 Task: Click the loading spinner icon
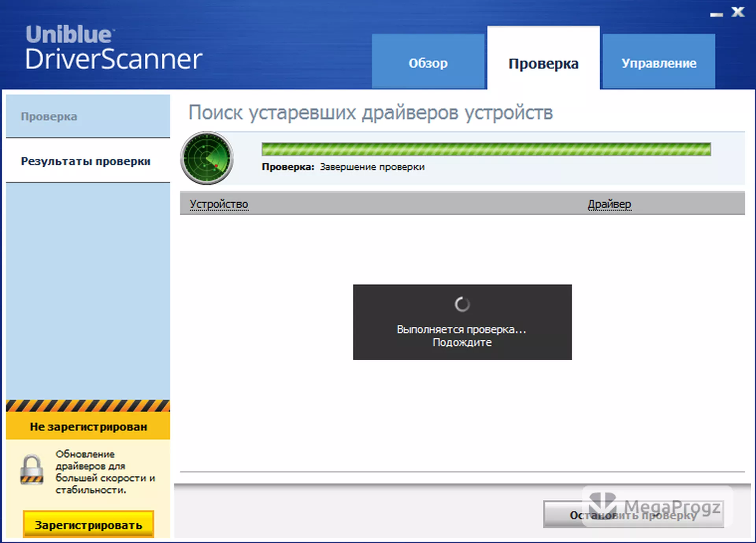coord(462,304)
